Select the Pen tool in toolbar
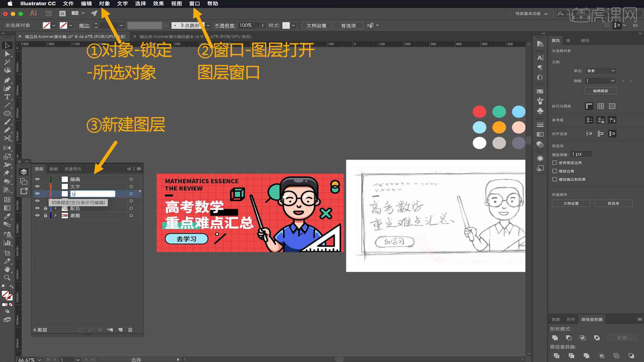644x362 pixels. [x=7, y=79]
